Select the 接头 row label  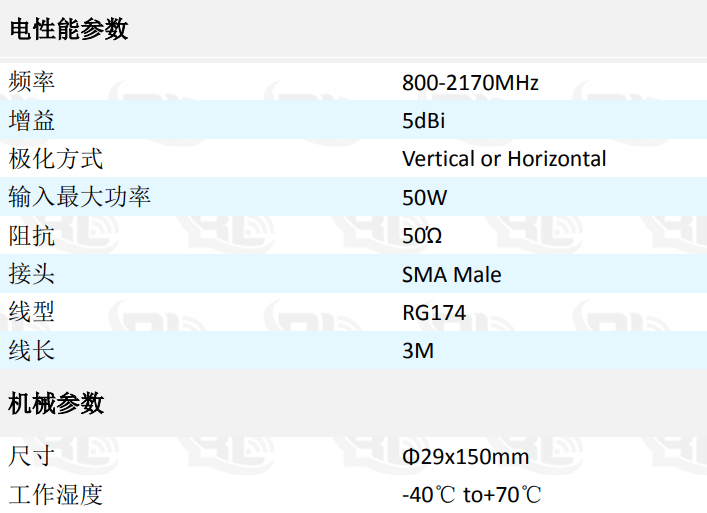[32, 274]
